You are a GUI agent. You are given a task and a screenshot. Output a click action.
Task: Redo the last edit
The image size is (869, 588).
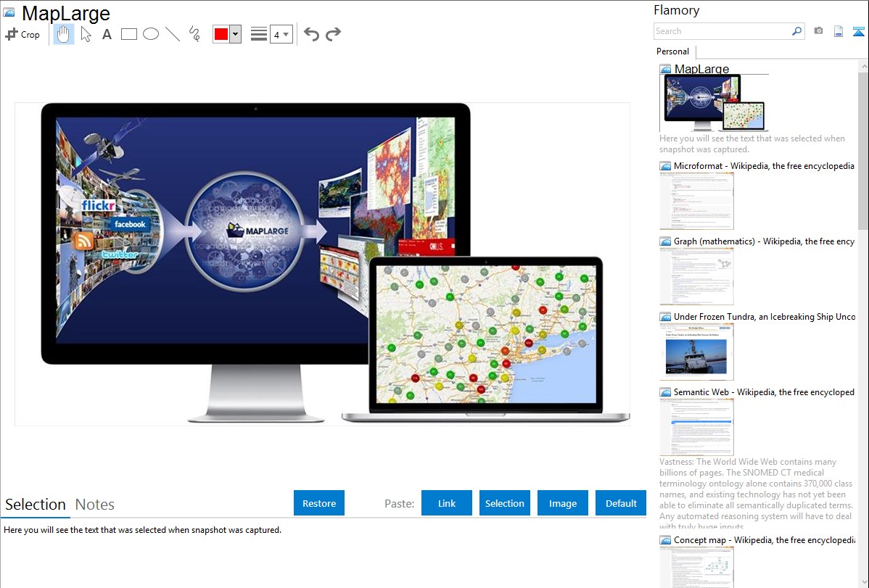tap(333, 34)
